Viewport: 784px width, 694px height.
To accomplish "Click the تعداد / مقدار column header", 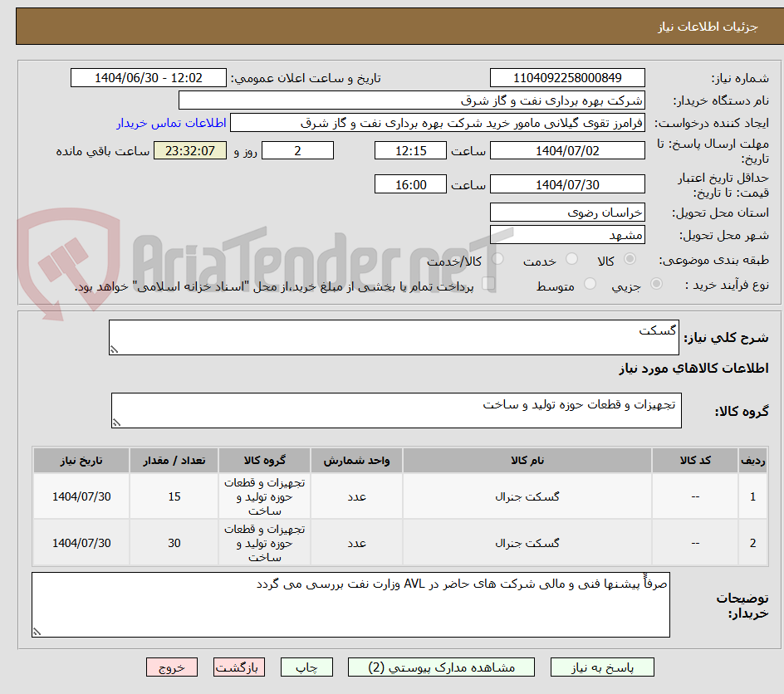I will (174, 461).
